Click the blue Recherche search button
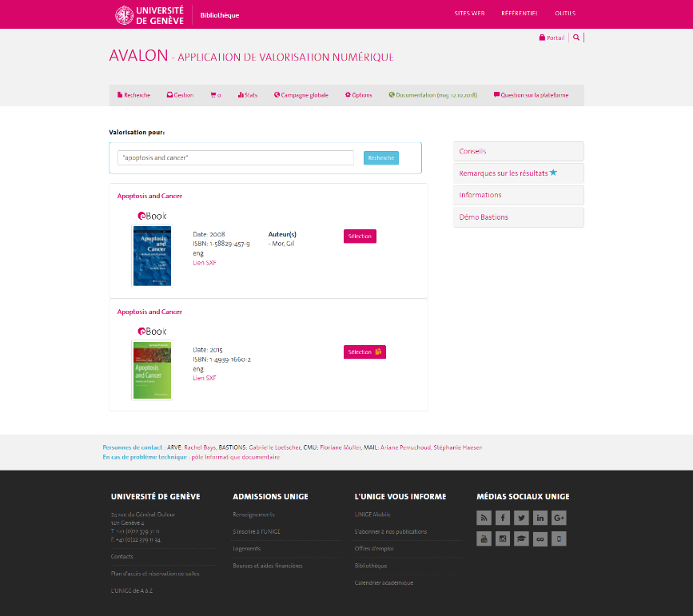This screenshot has width=693, height=616. pyautogui.click(x=381, y=157)
